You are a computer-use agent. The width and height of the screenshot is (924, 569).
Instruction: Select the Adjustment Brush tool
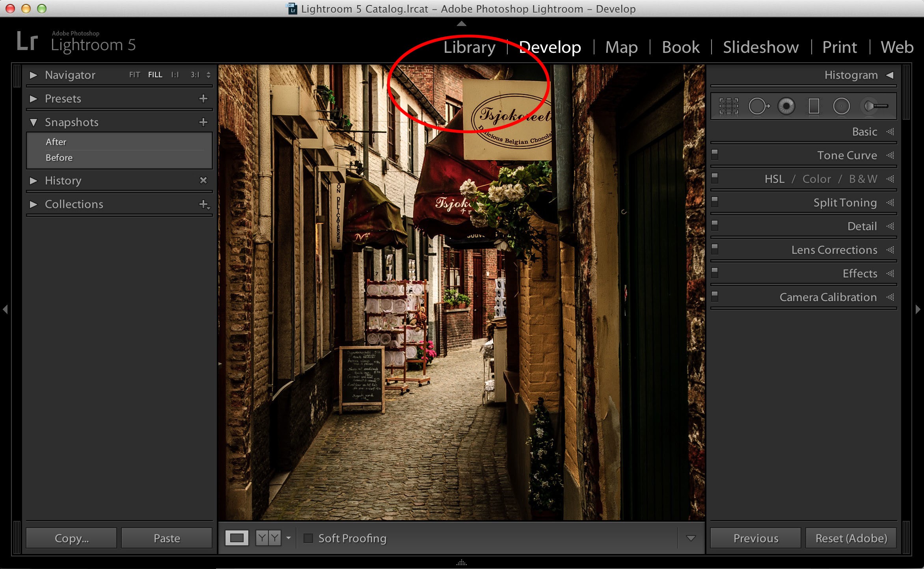point(876,106)
